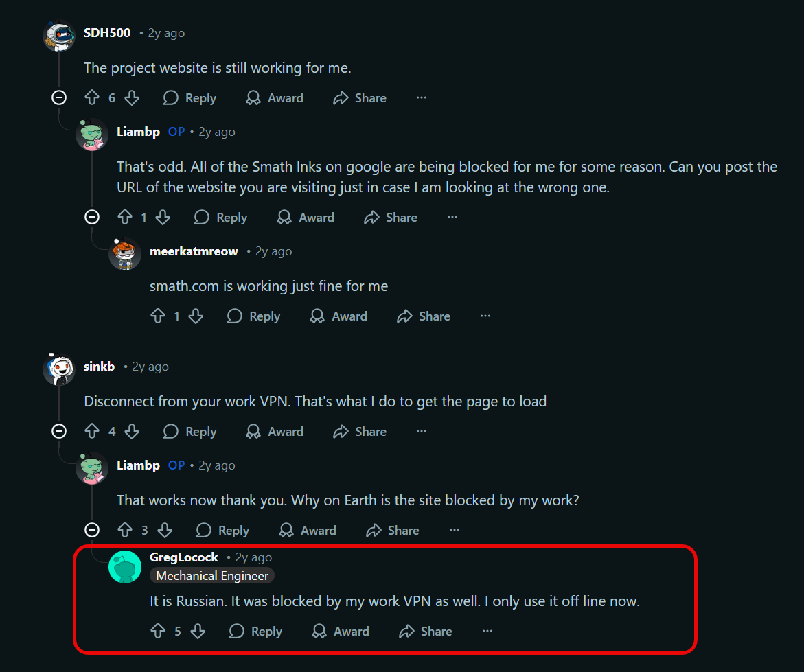Collapse sinkb's comment thread
The image size is (804, 672).
pos(59,431)
